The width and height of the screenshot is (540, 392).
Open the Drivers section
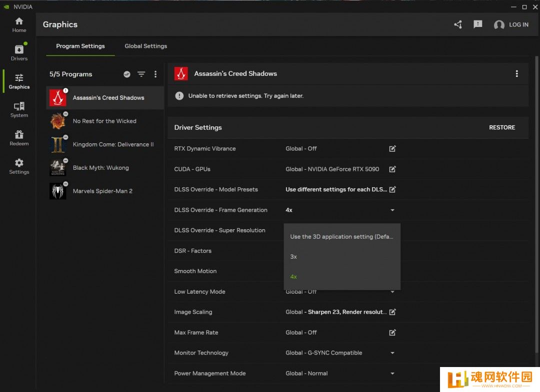coord(19,53)
